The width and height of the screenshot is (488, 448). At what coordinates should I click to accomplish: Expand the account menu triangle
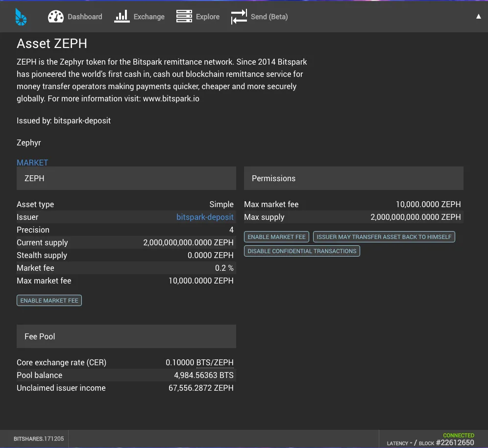478,17
